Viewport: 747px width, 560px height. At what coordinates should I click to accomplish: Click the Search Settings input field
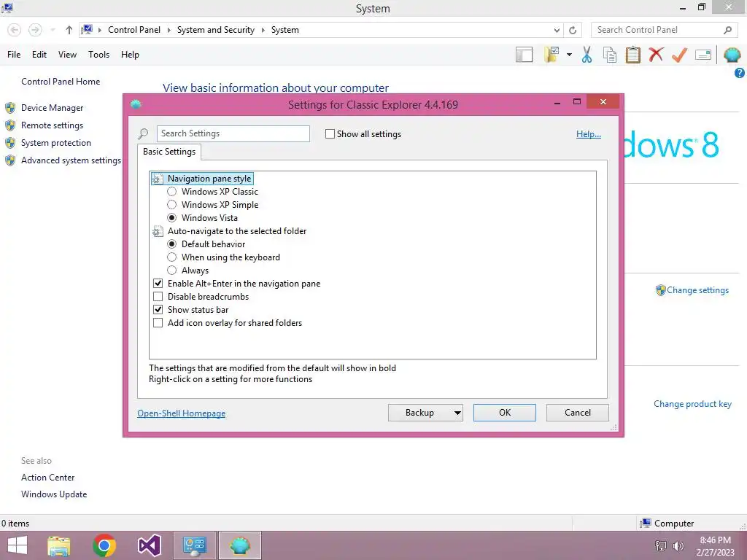233,134
